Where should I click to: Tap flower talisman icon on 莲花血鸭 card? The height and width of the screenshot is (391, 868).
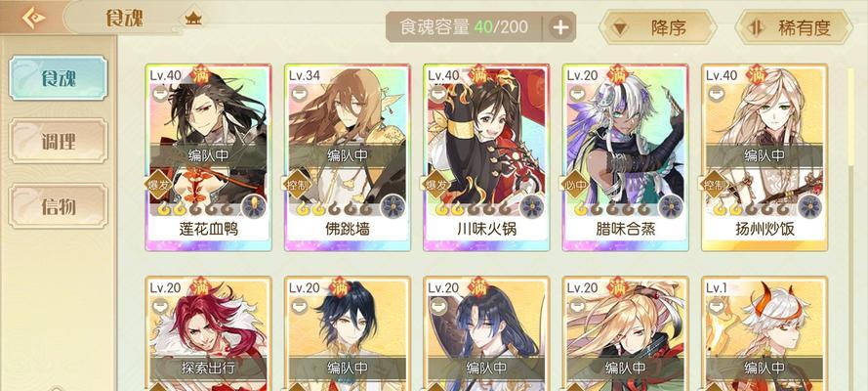254,206
